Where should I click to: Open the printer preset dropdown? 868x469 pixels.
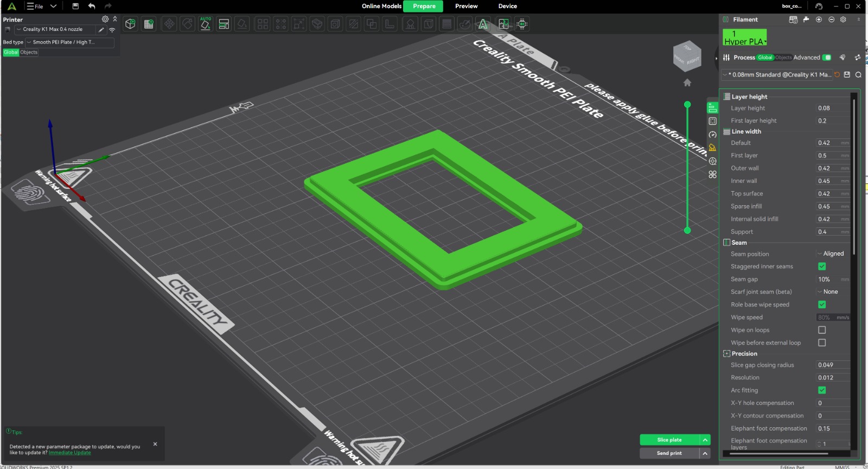coord(54,29)
